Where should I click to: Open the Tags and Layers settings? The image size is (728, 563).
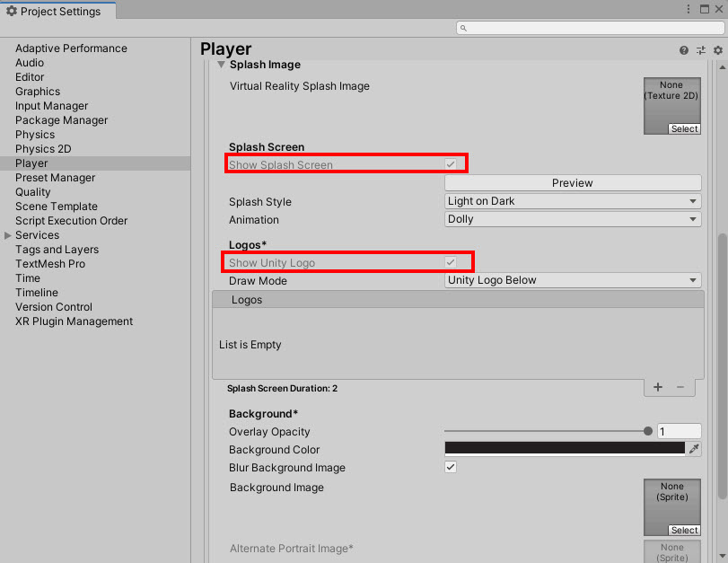click(57, 250)
